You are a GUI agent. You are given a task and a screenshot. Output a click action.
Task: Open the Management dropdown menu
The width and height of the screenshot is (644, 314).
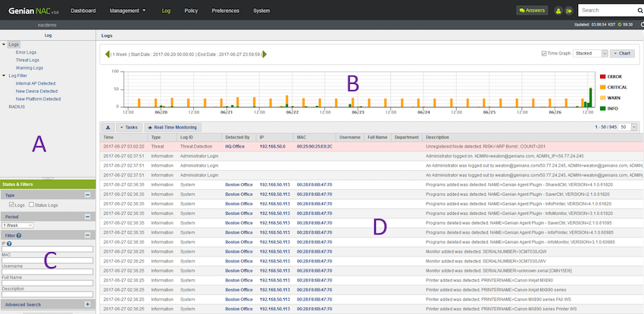coord(127,11)
